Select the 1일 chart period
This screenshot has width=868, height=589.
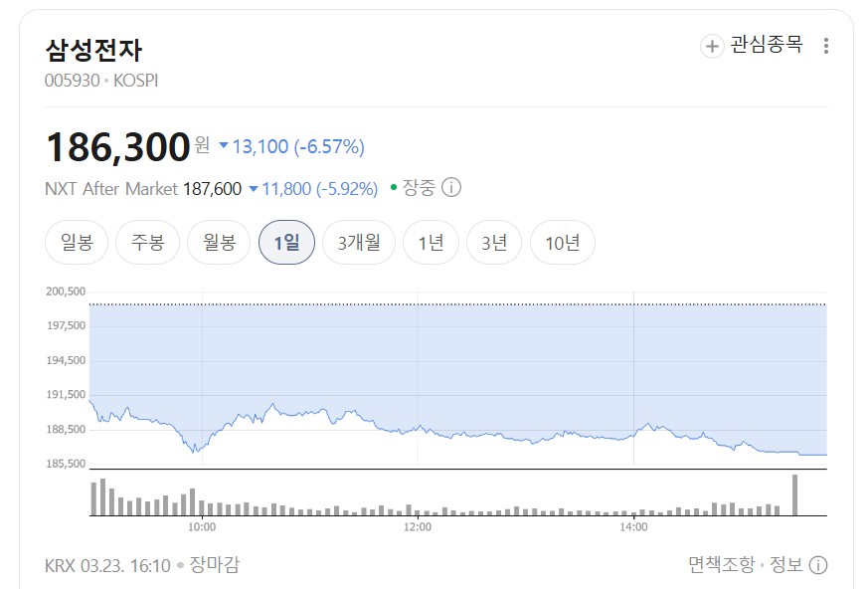coord(286,242)
